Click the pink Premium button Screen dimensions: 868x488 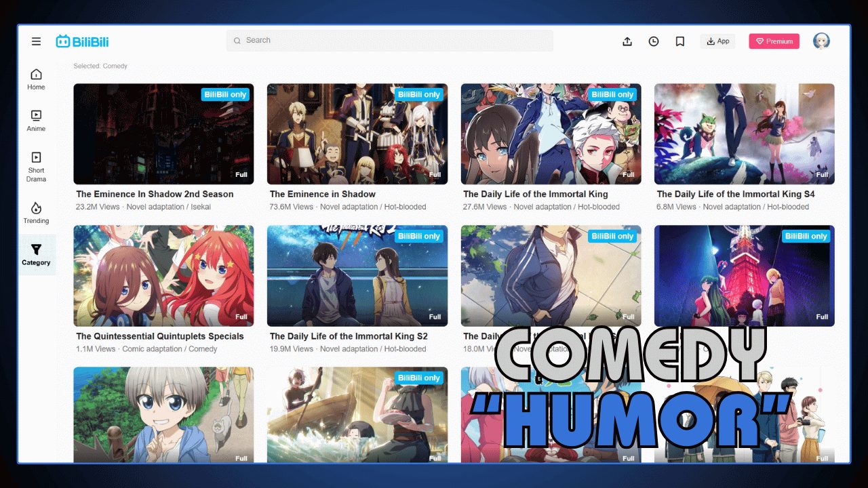click(x=774, y=41)
